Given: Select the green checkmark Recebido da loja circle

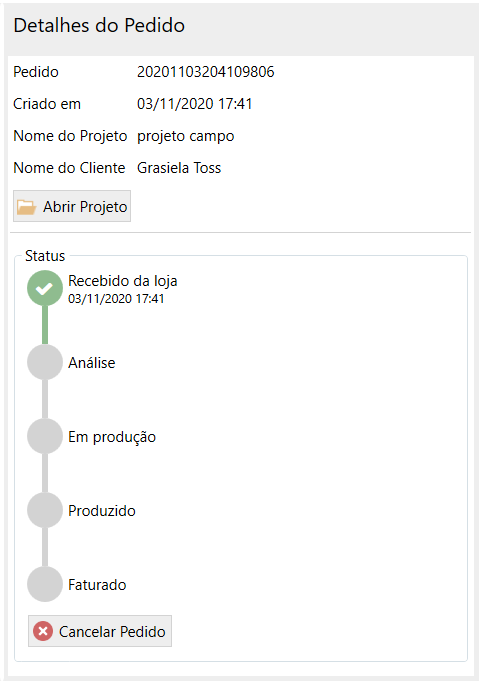Looking at the screenshot, I should click(x=45, y=288).
